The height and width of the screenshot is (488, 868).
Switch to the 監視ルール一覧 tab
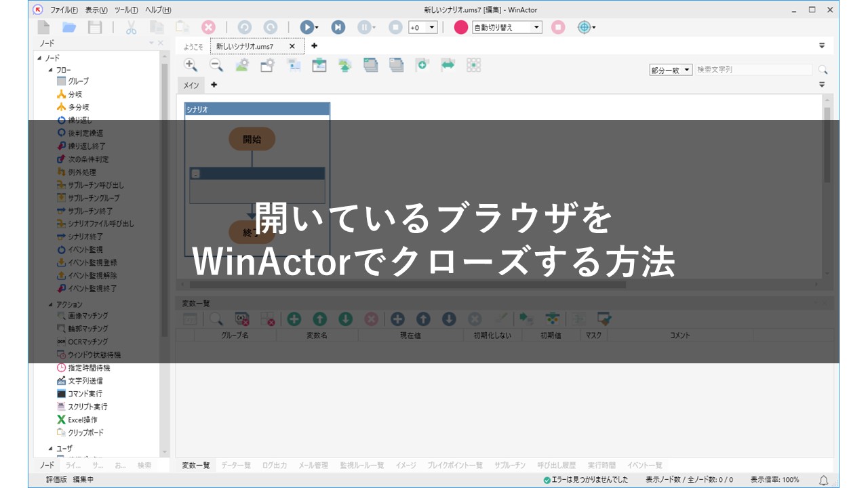click(361, 465)
